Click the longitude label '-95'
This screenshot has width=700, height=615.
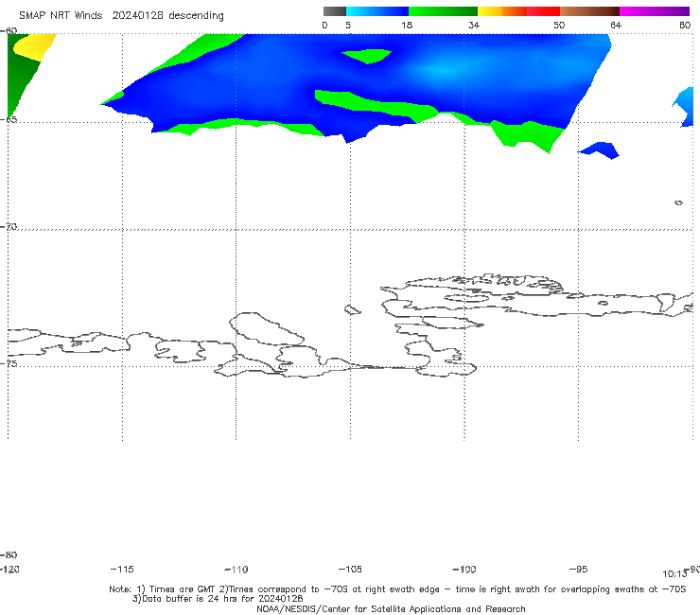579,569
